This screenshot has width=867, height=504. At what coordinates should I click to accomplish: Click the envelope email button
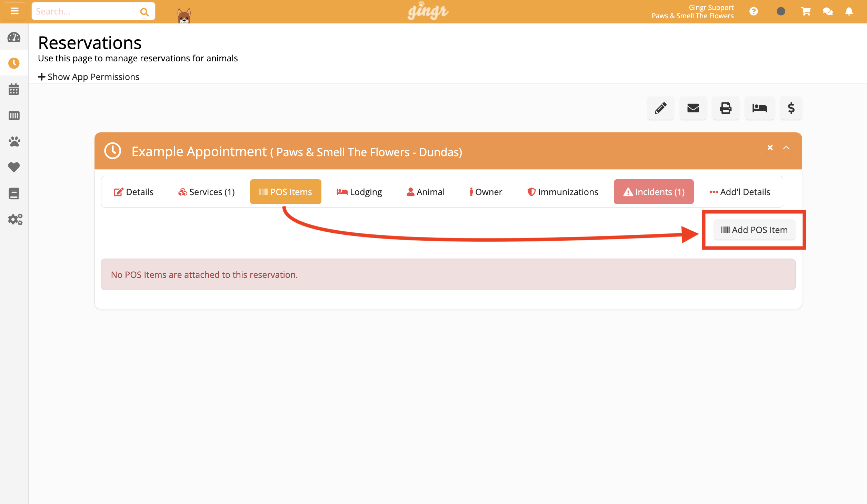point(693,108)
